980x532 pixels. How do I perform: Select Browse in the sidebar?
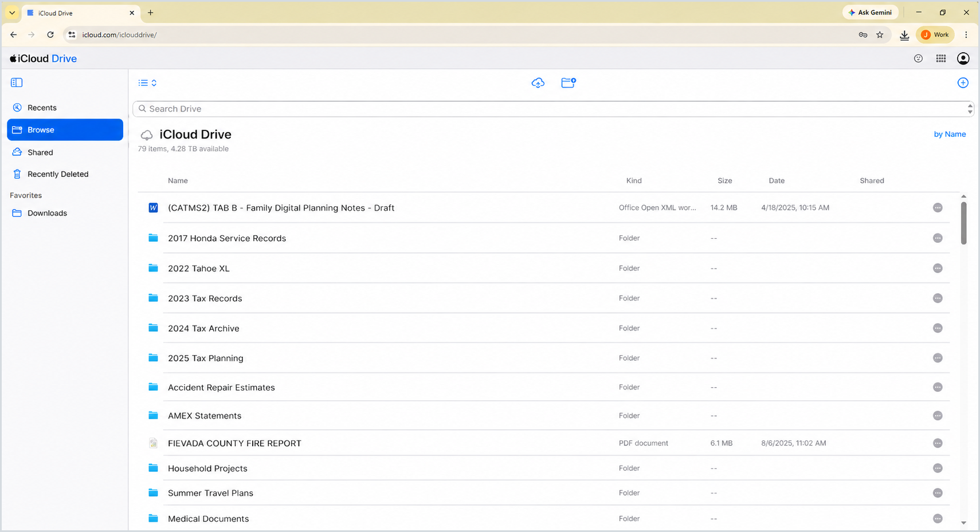pyautogui.click(x=65, y=130)
